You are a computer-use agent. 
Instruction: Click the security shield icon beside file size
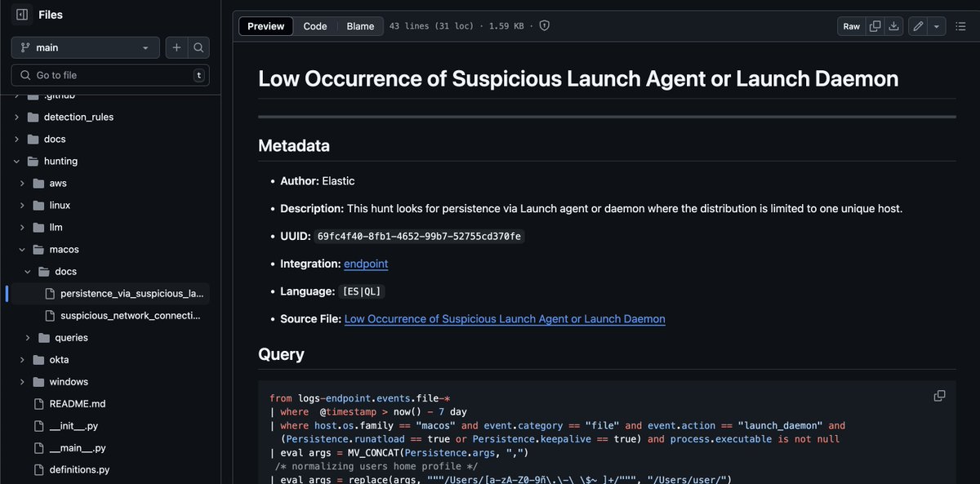(544, 25)
